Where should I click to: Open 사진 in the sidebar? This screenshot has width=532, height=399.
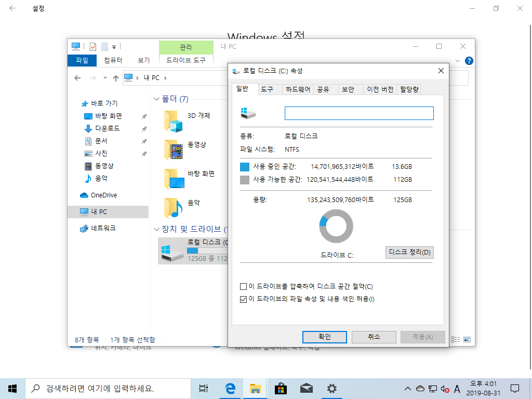(x=101, y=153)
